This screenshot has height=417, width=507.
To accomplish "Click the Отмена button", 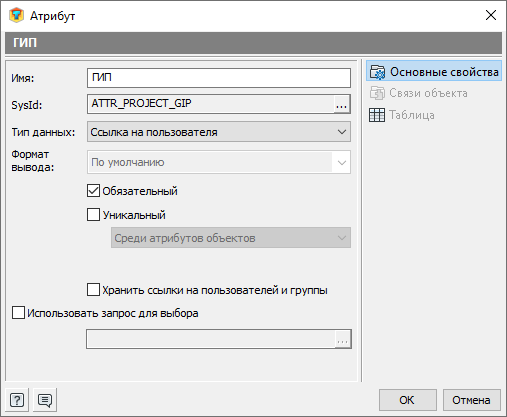I will click(x=471, y=400).
